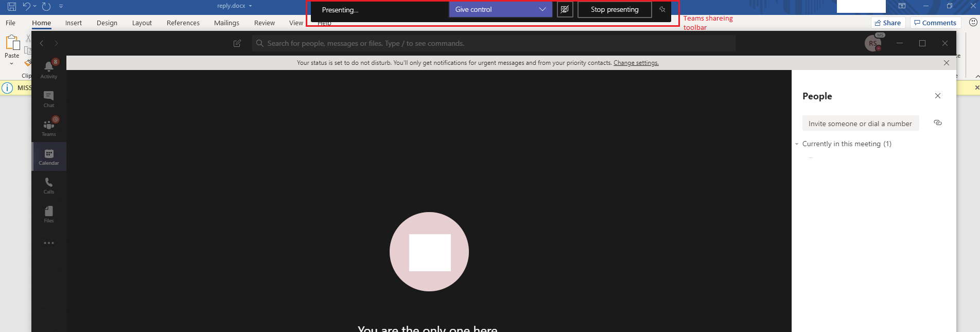The image size is (980, 332).
Task: Click the Stop presenting button
Action: (615, 10)
